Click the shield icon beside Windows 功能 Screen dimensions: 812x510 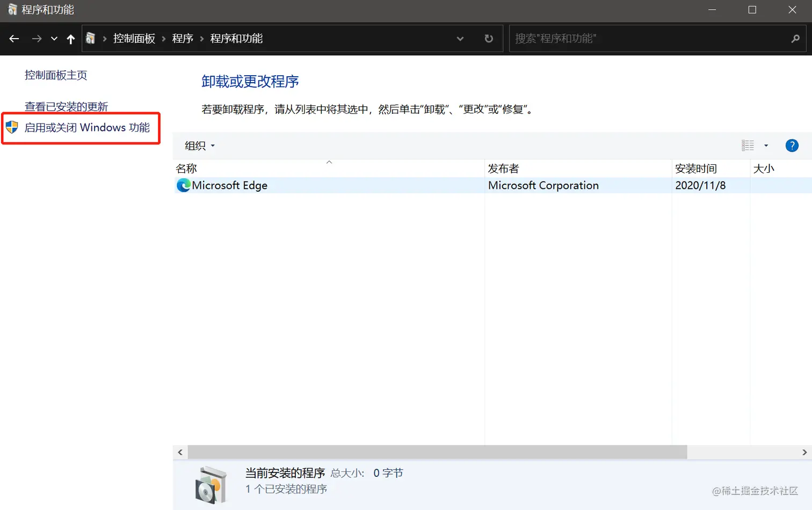coord(12,128)
